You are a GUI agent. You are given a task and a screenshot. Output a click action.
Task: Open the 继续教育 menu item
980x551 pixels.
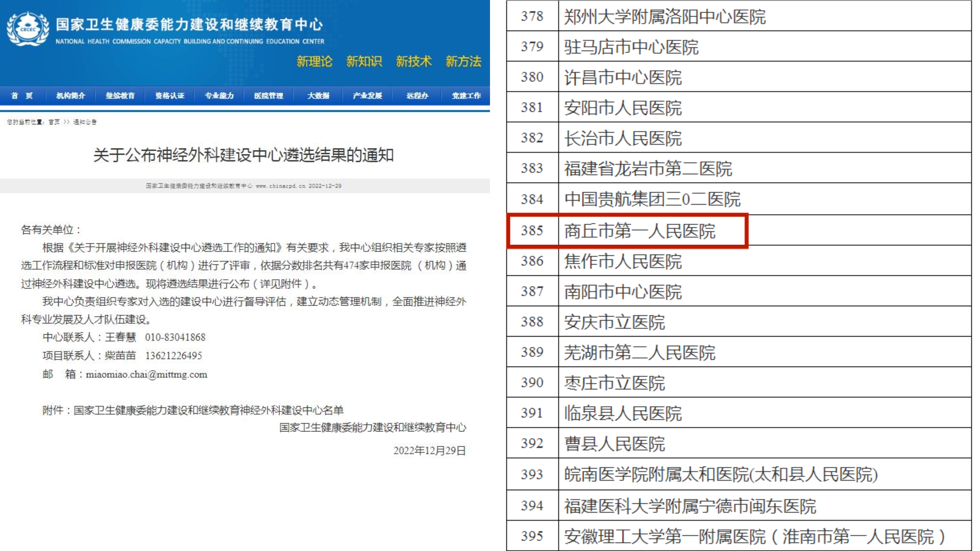coord(120,96)
